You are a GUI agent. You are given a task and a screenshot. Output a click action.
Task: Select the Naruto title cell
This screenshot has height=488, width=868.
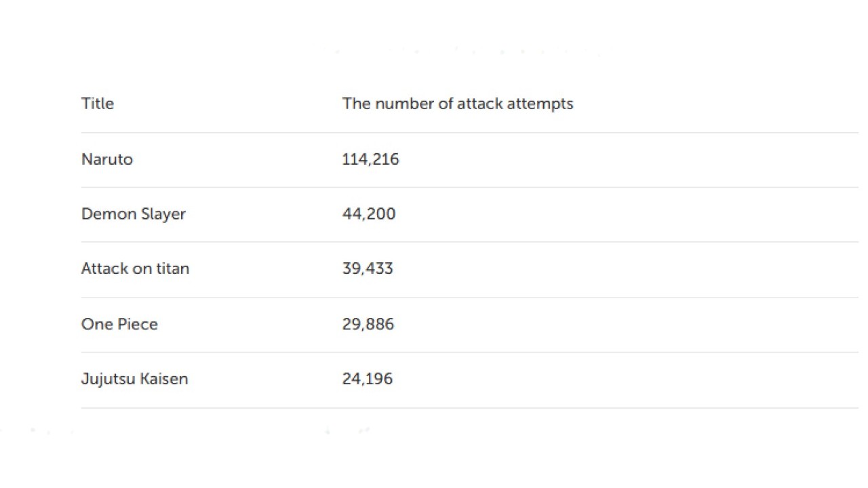click(107, 159)
